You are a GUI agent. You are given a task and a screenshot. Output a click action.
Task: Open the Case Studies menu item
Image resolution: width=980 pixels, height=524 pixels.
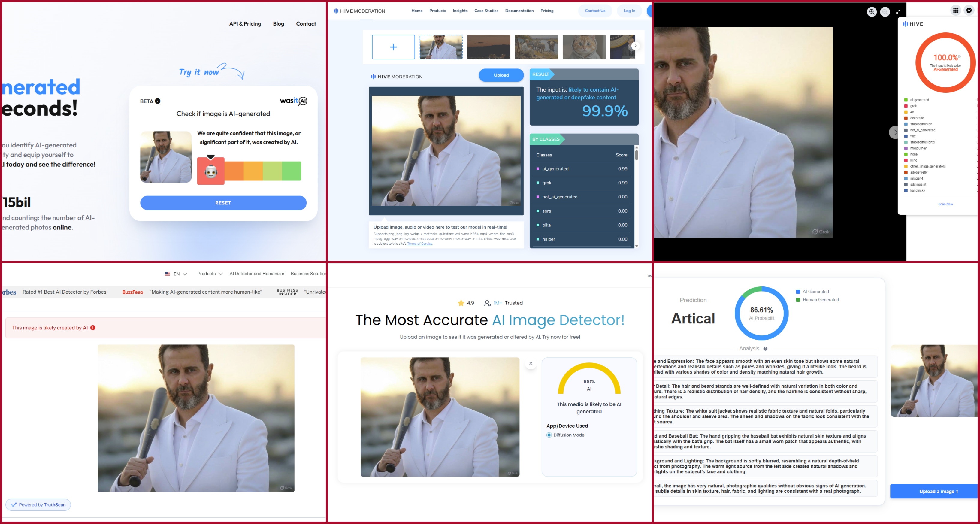pos(486,11)
